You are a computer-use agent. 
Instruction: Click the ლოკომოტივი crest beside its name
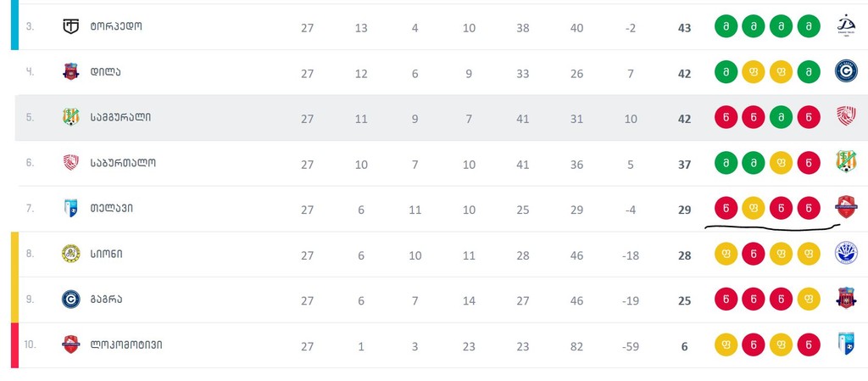click(71, 345)
